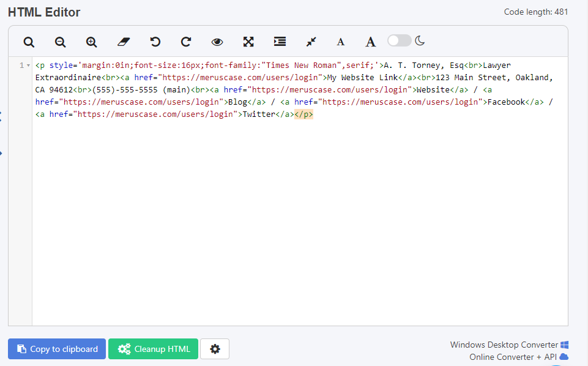The width and height of the screenshot is (588, 366).
Task: Increase font size with large A icon
Action: pos(370,42)
